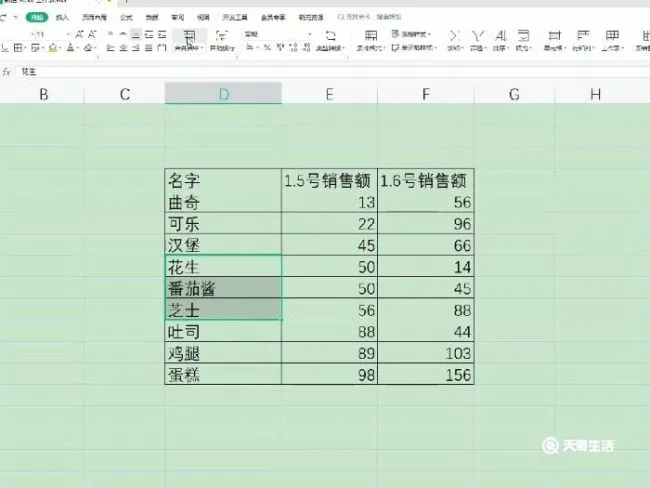Click the Filter funnel icon
650x488 pixels.
pos(478,36)
